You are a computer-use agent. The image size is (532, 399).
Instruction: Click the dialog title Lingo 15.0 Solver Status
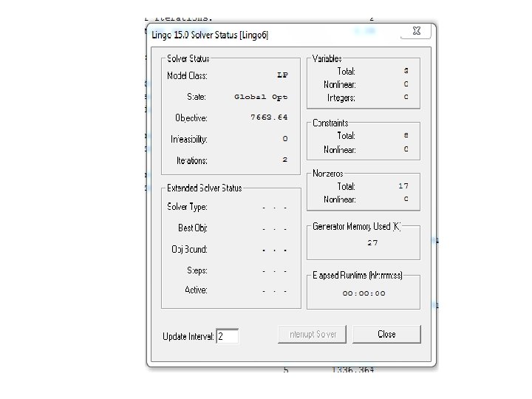click(210, 35)
